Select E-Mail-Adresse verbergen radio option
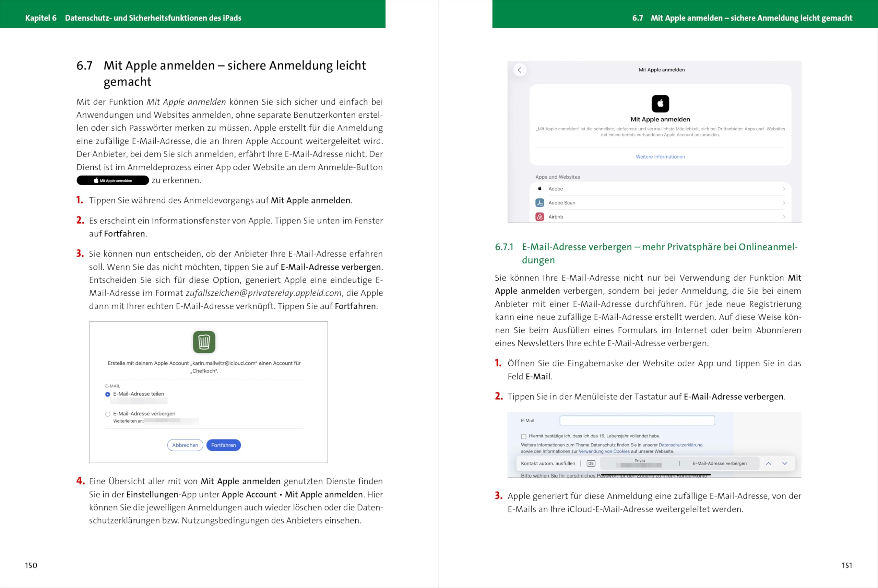 click(108, 414)
